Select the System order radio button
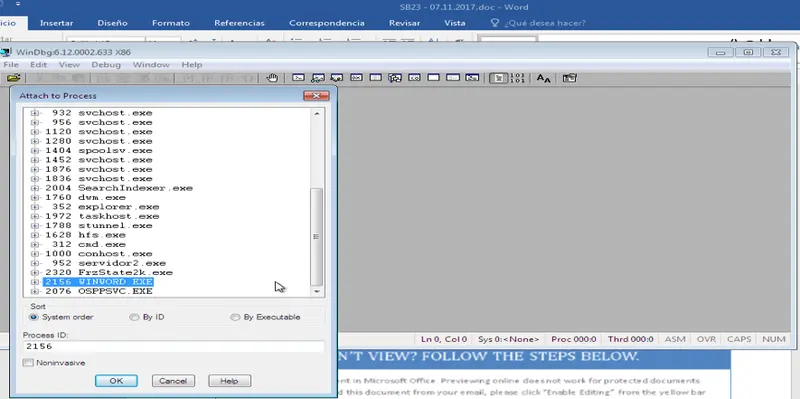800x399 pixels. click(34, 317)
